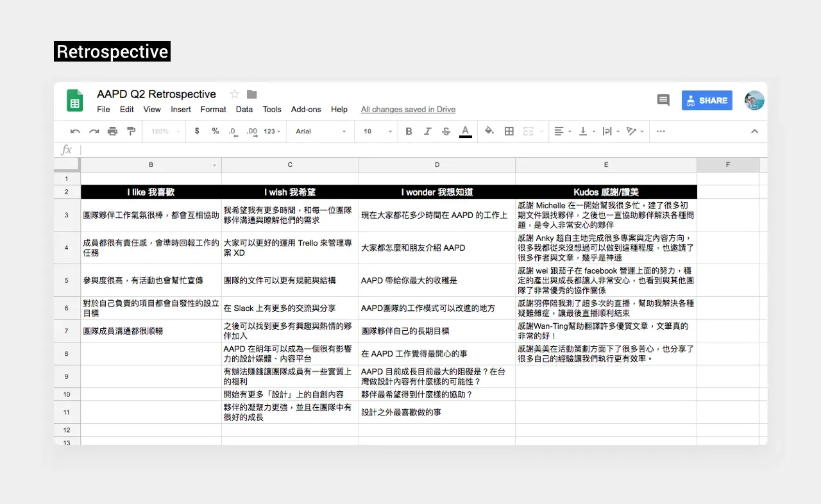
Task: Open the text wrapping dropdown
Action: [611, 131]
